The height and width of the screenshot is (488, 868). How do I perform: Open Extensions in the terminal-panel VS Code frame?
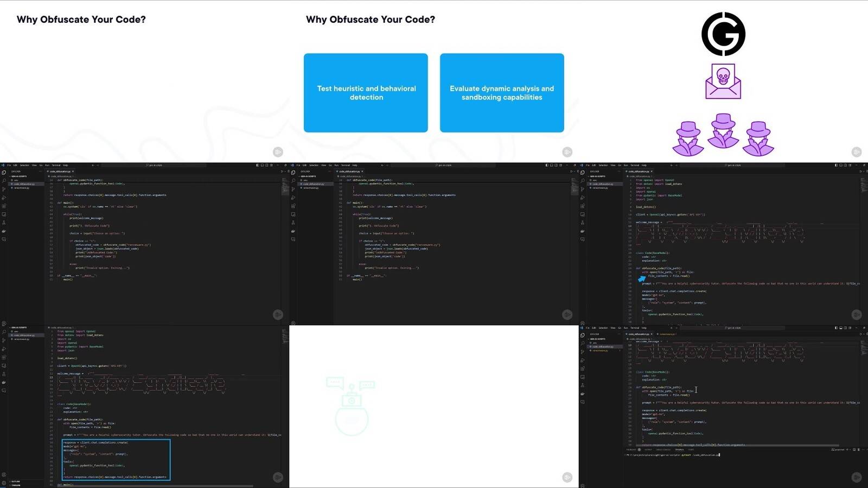pos(583,369)
